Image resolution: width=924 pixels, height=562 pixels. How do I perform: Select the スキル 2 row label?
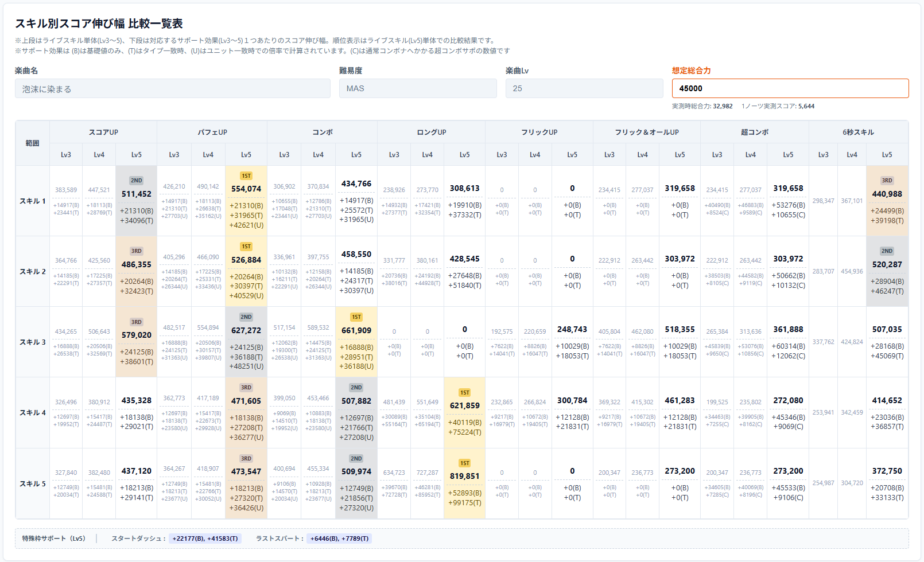(x=33, y=271)
